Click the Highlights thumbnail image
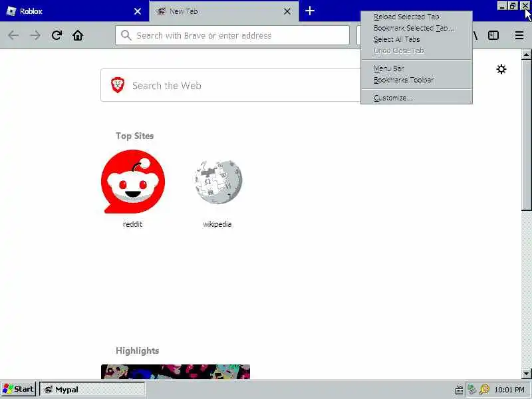 click(176, 372)
